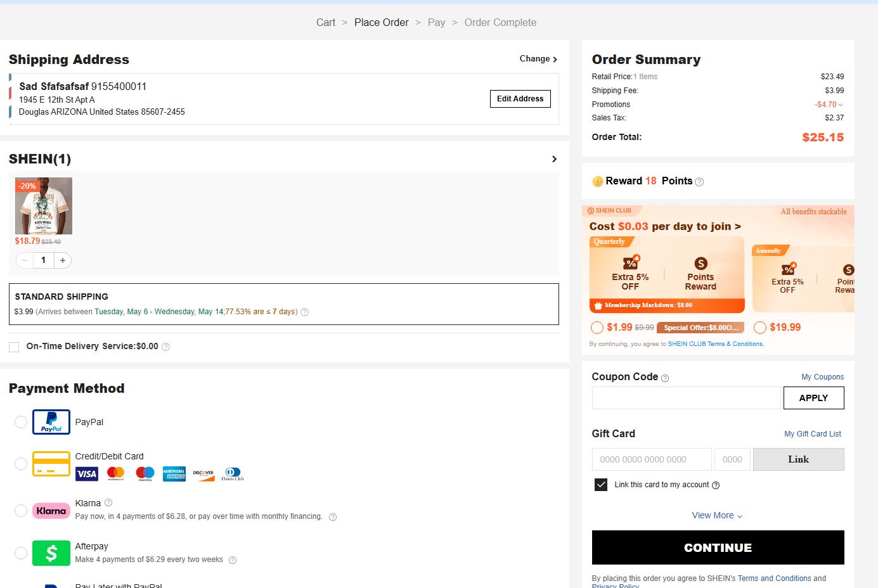Click the Visa card logo
This screenshot has width=878, height=588.
tap(87, 473)
